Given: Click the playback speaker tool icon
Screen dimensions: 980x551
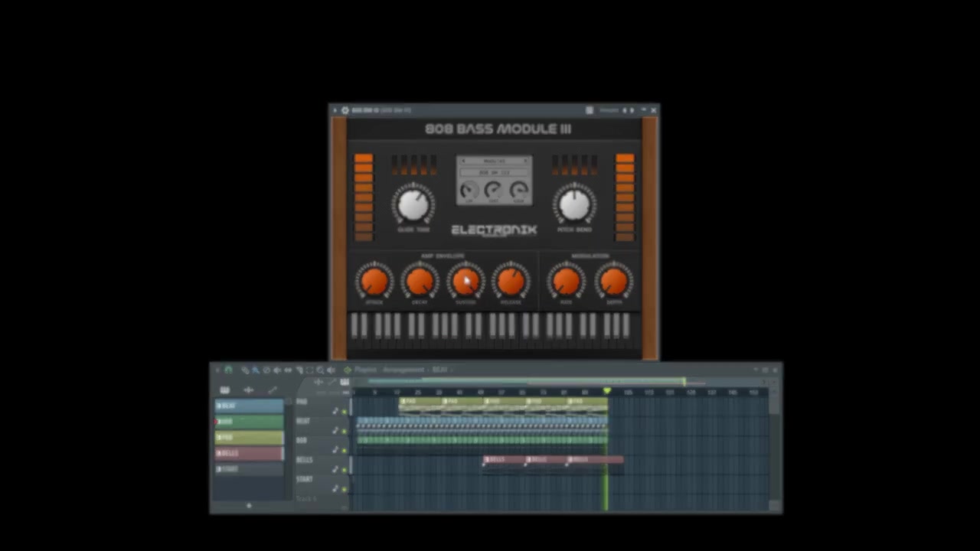Looking at the screenshot, I should coord(331,370).
